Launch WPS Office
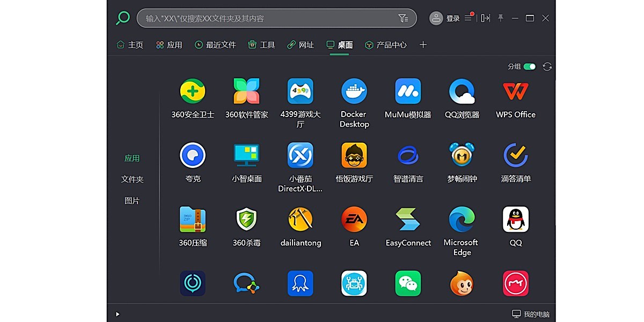The image size is (644, 322). coord(515,89)
